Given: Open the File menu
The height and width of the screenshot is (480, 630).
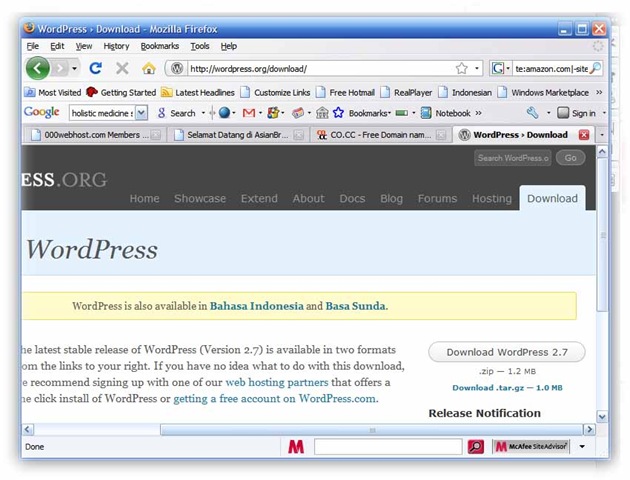Looking at the screenshot, I should coord(33,46).
